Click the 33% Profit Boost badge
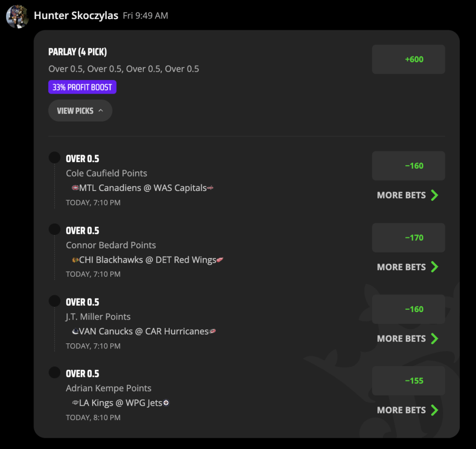Viewport: 476px width, 449px height. (x=82, y=87)
